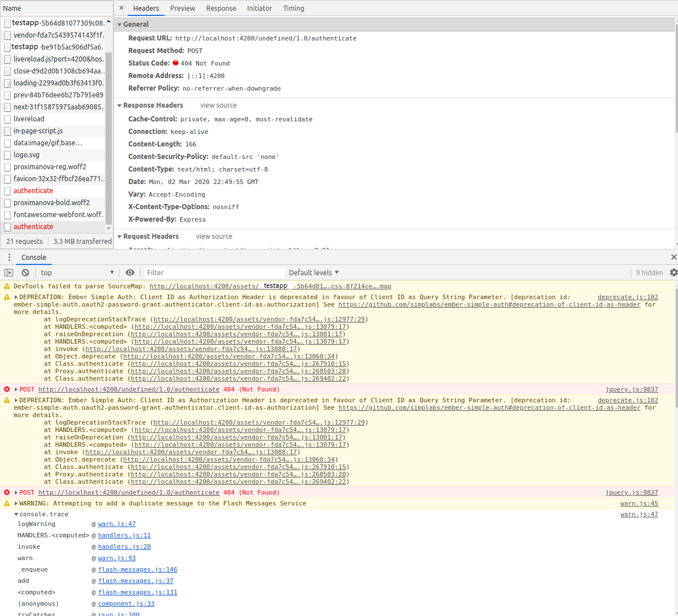Click the Flash Messages warning icon
Viewport: 678px width, 616px height.
[x=7, y=503]
